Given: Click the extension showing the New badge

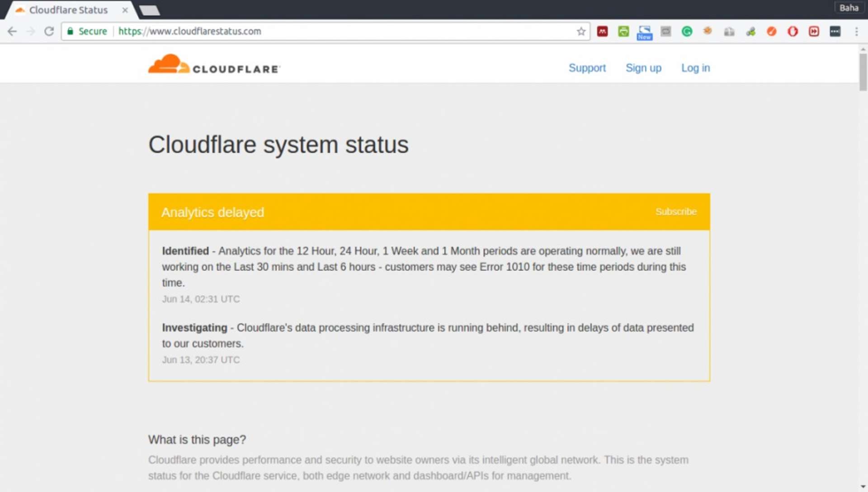Looking at the screenshot, I should tap(645, 32).
